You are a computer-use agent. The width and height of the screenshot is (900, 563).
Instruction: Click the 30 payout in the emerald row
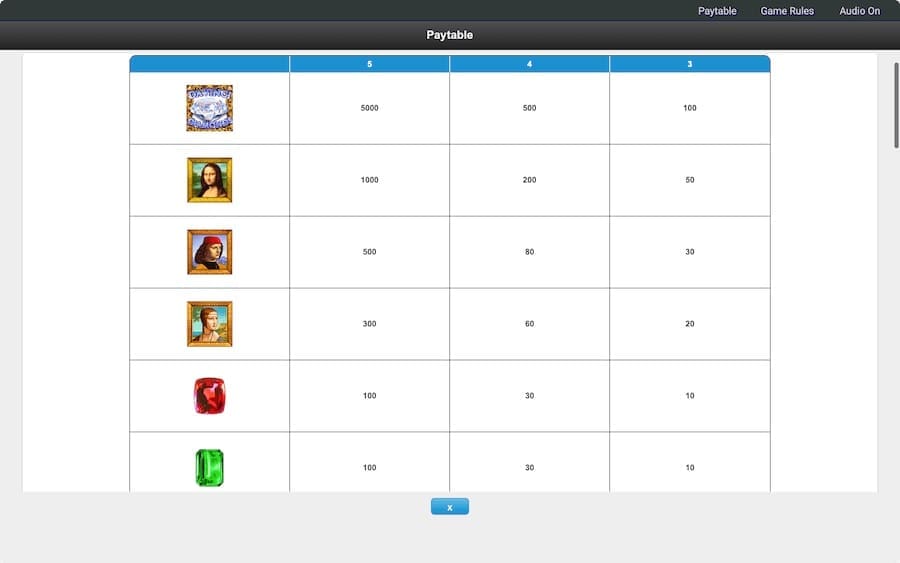[x=529, y=468]
